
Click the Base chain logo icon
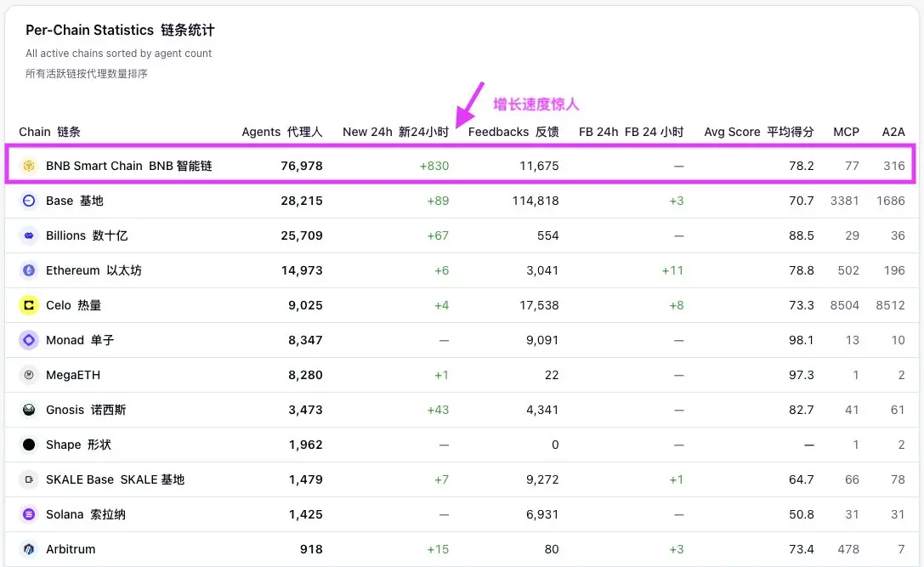(x=28, y=201)
